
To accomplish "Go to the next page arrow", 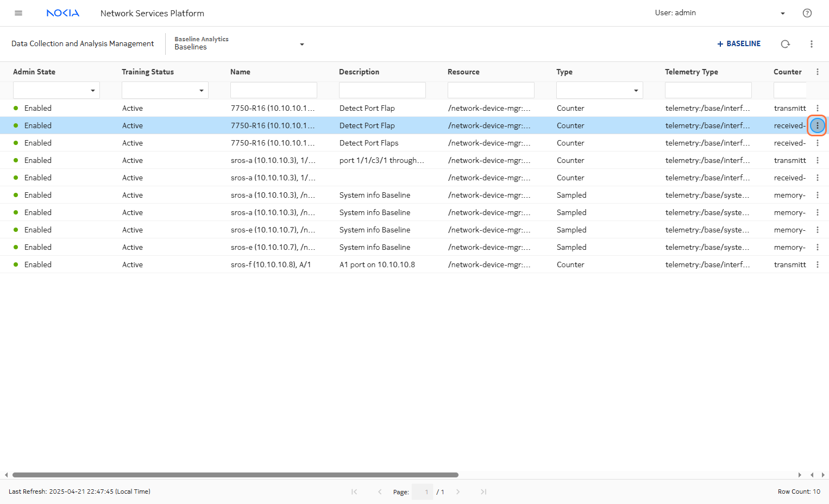I will coord(458,492).
